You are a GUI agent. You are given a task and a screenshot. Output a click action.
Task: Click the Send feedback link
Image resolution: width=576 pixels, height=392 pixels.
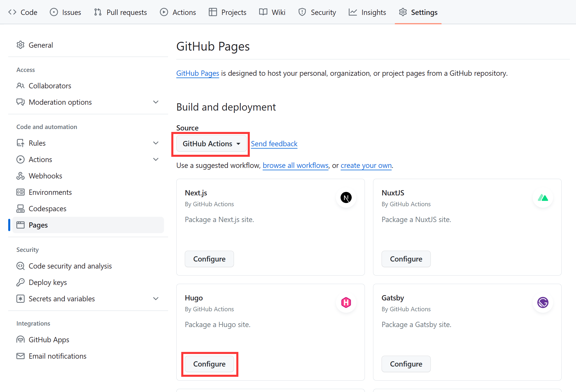[274, 144]
